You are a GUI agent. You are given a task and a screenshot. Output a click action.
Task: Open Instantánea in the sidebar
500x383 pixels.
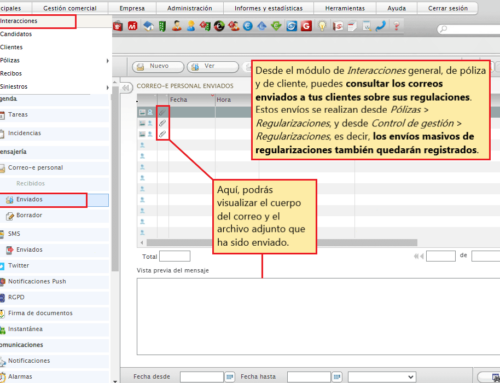coord(25,329)
